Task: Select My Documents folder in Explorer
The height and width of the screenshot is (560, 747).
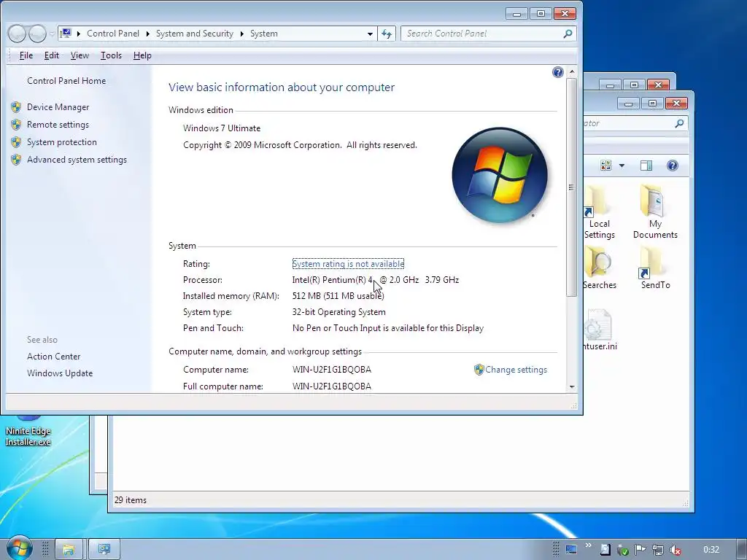Action: coord(655,212)
